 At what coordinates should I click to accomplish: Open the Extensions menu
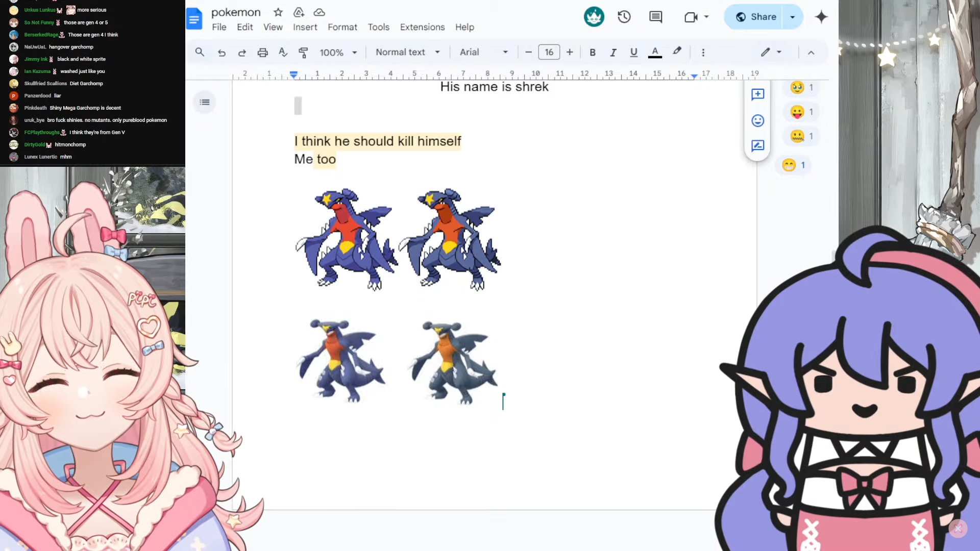422,27
